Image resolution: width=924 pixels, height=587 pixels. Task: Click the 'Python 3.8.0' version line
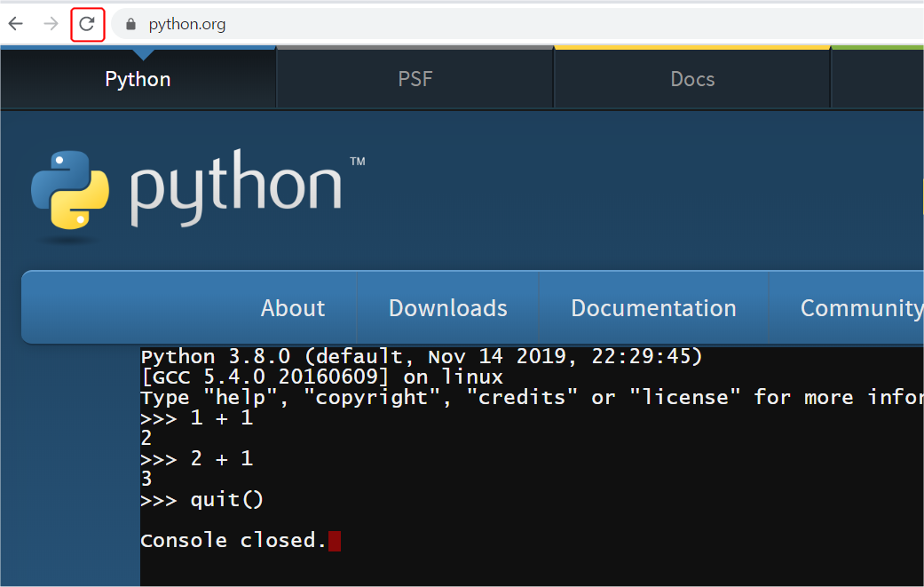422,357
